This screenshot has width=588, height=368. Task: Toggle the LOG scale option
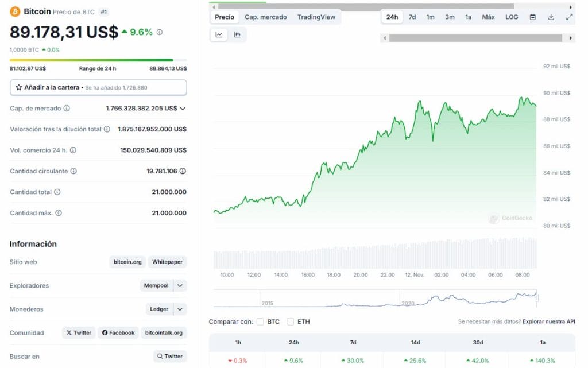point(512,17)
